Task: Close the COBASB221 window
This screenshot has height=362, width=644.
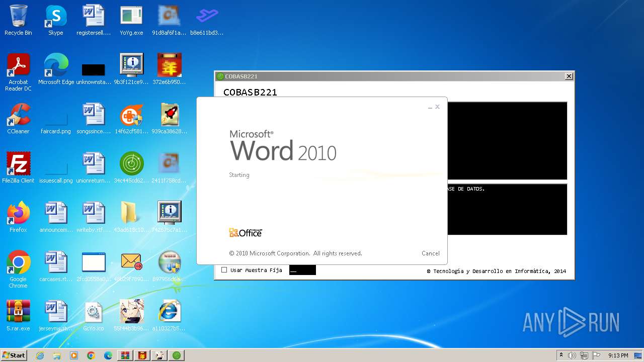Action: tap(569, 76)
